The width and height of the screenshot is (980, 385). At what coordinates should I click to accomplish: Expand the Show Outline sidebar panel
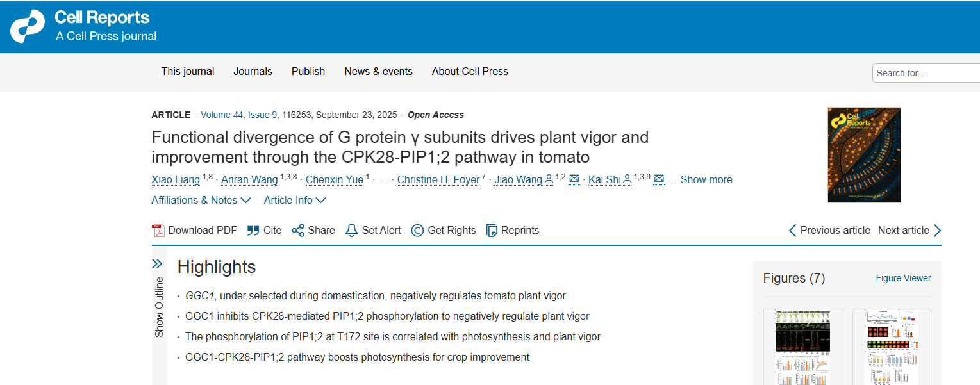coord(157,264)
